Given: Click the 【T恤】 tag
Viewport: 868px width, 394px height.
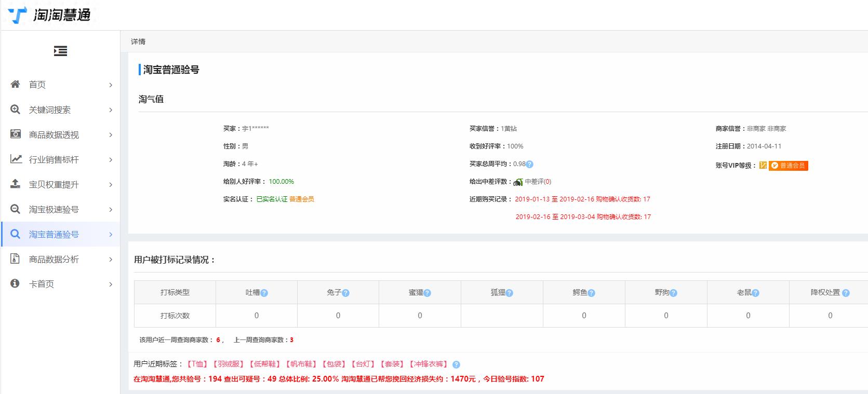Looking at the screenshot, I should [197, 364].
